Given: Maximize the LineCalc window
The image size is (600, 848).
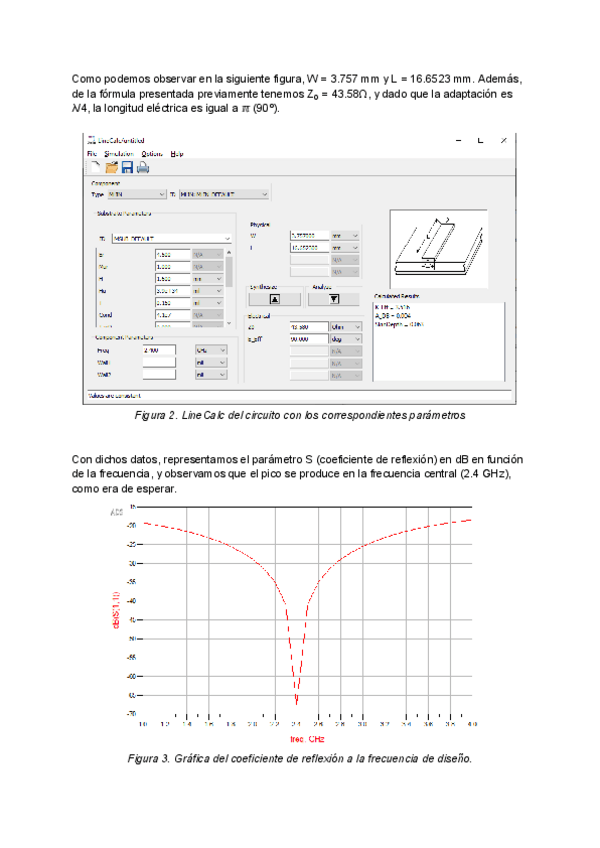Looking at the screenshot, I should pos(480,141).
